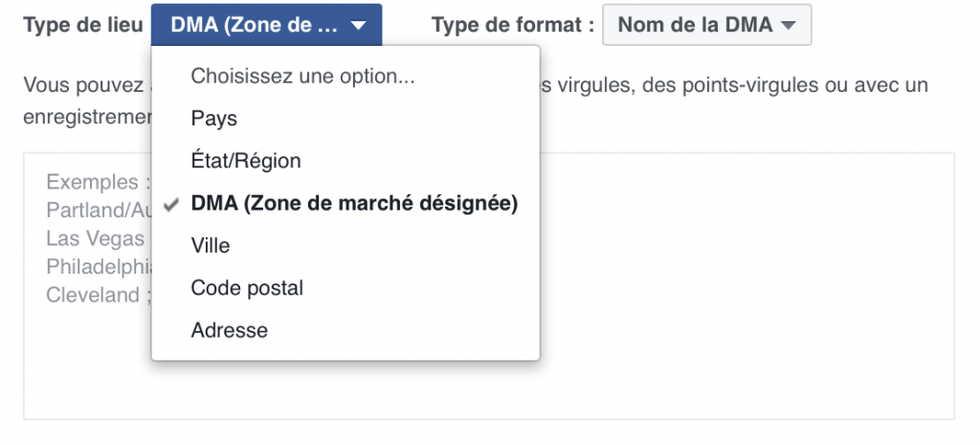Viewport: 980px width, 445px height.
Task: Click the checkmark icon beside DMA option
Action: [172, 204]
